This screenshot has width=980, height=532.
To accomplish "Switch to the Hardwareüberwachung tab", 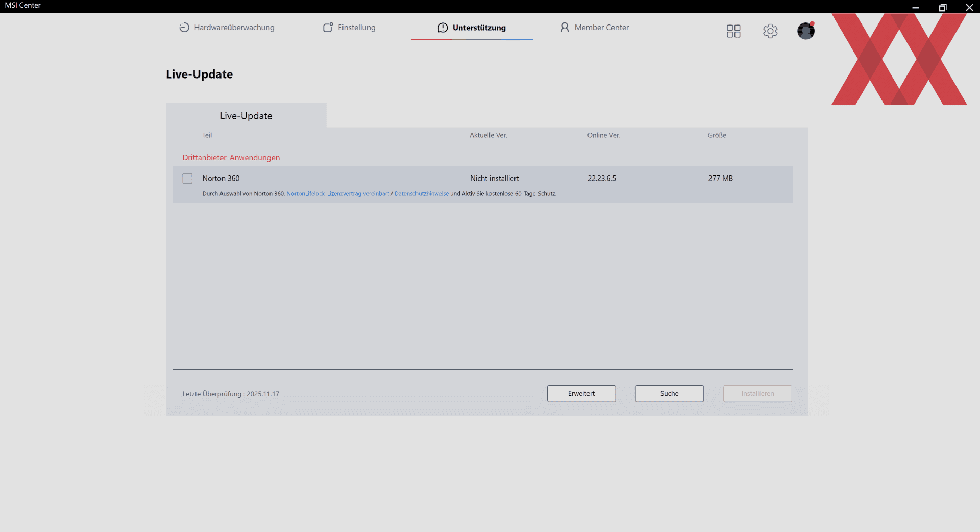I will click(227, 28).
